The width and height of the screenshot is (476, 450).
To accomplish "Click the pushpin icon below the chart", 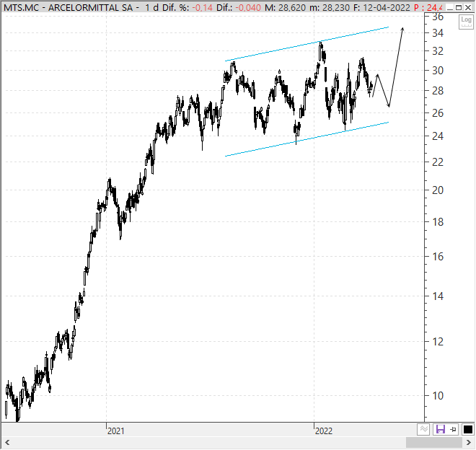I will pyautogui.click(x=453, y=429).
